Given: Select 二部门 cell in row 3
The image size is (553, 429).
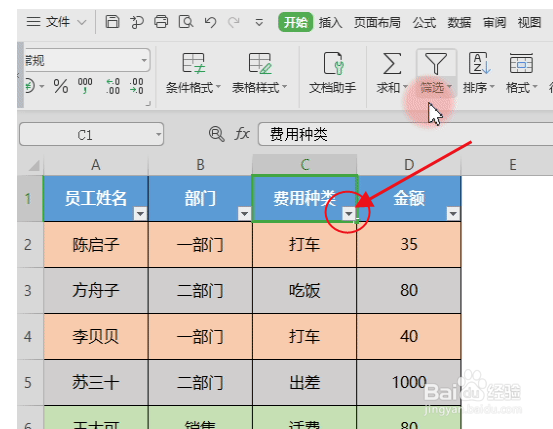Looking at the screenshot, I should click(200, 291).
